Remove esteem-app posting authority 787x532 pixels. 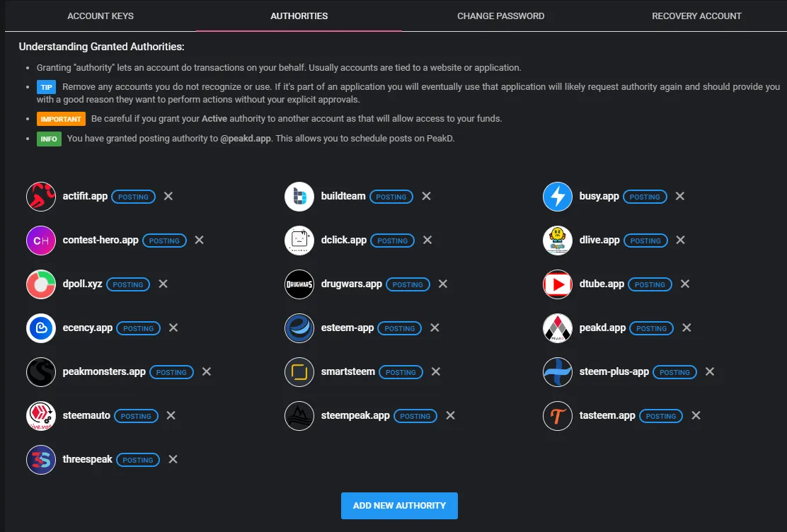tap(435, 328)
